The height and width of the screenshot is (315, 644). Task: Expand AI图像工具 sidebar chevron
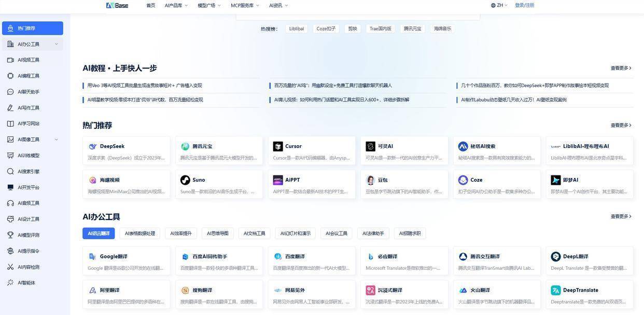click(x=56, y=139)
